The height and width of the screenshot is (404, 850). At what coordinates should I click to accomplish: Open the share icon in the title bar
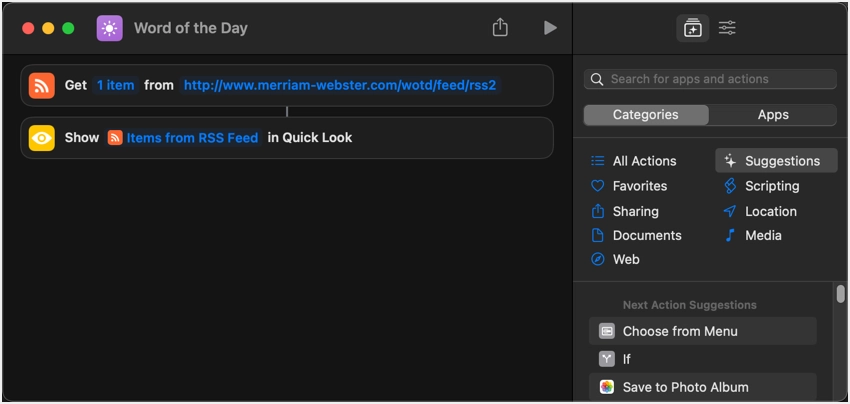point(500,28)
